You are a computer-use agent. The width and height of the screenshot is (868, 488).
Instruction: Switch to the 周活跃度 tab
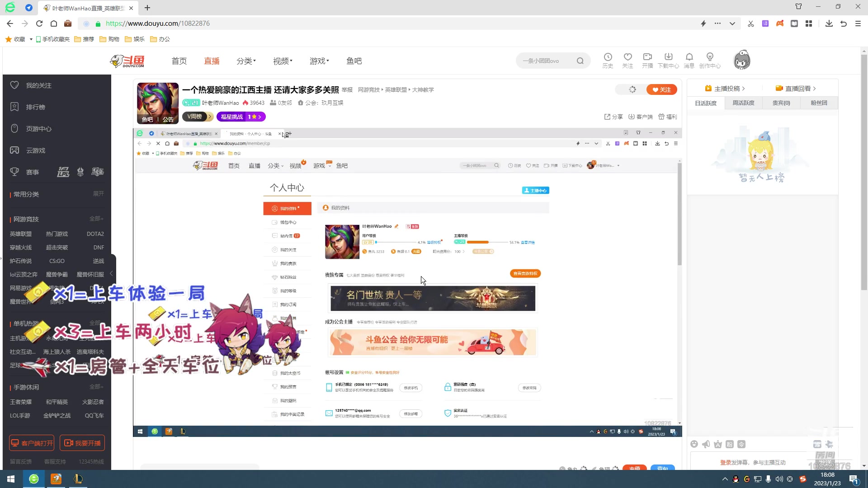(743, 103)
